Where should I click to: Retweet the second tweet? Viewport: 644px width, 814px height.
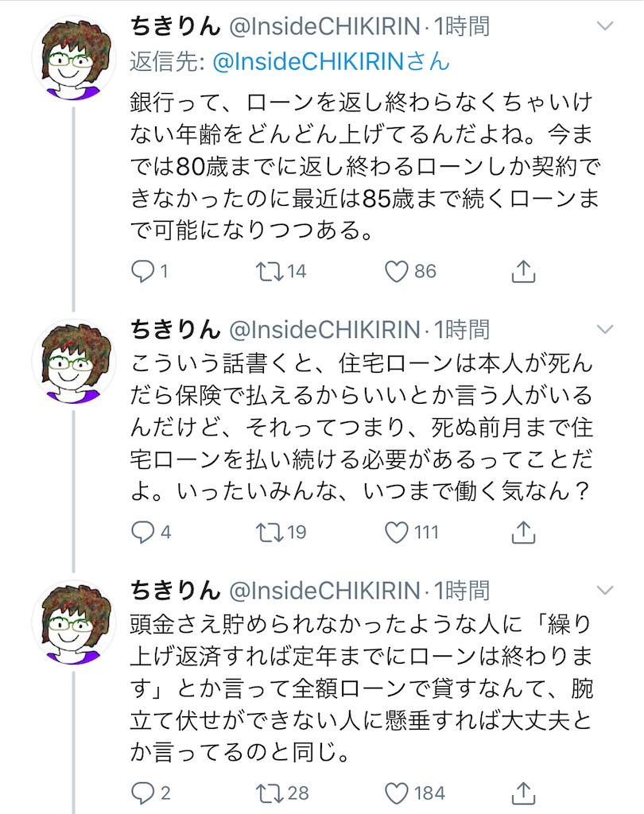tap(274, 533)
